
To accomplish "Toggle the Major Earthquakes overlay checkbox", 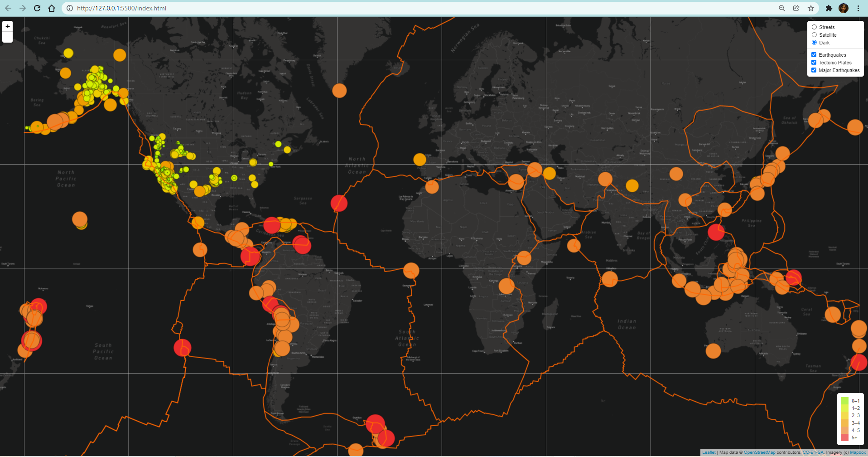I will [814, 70].
